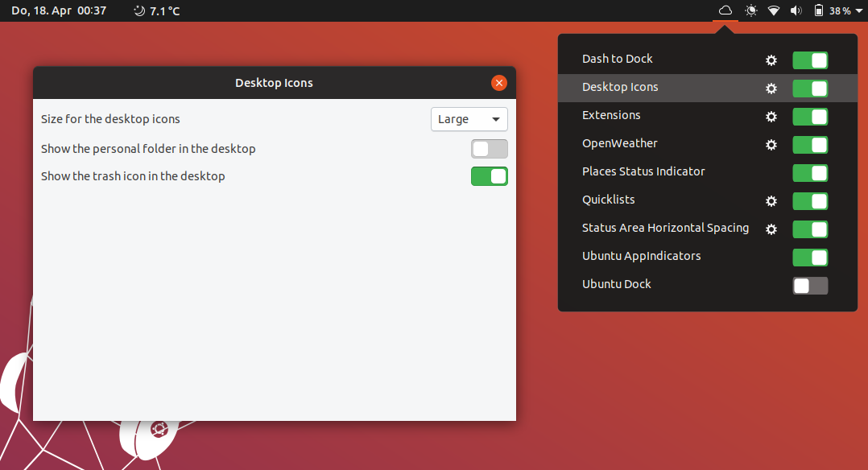Viewport: 868px width, 470px height.
Task: Expand the system menu arrow beside battery
Action: (859, 10)
